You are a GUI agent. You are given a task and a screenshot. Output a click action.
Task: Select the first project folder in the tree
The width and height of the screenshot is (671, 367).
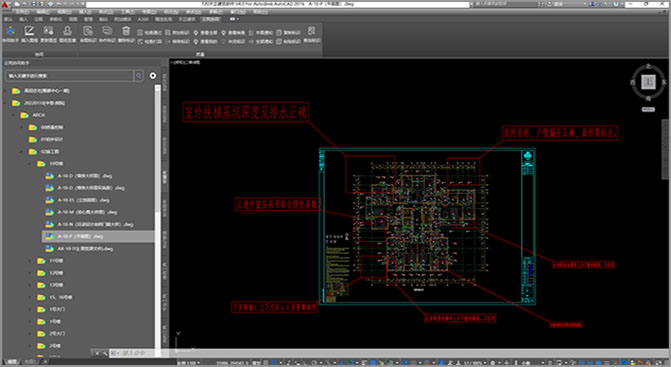point(41,91)
